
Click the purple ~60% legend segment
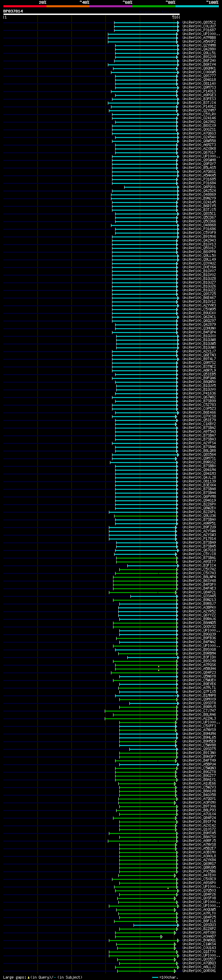tap(111, 6)
